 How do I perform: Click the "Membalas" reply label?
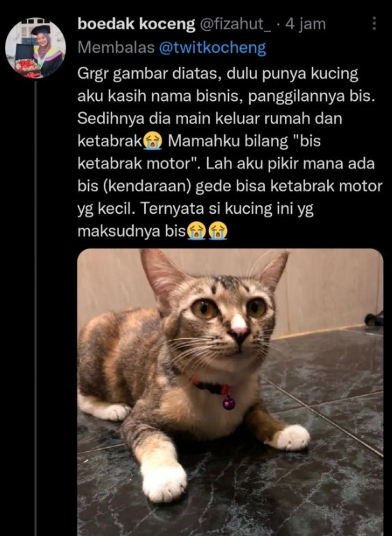click(x=116, y=48)
